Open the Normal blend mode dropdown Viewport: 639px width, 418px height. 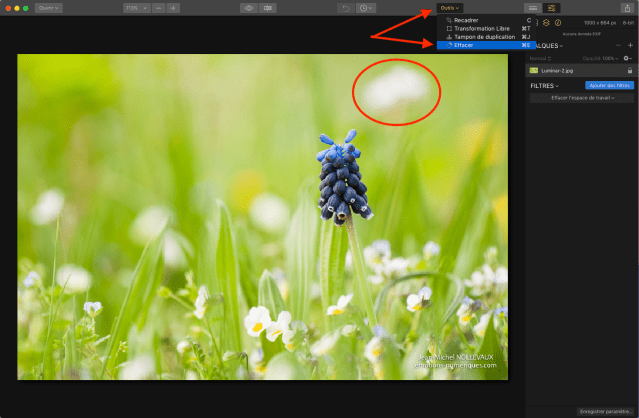point(540,58)
